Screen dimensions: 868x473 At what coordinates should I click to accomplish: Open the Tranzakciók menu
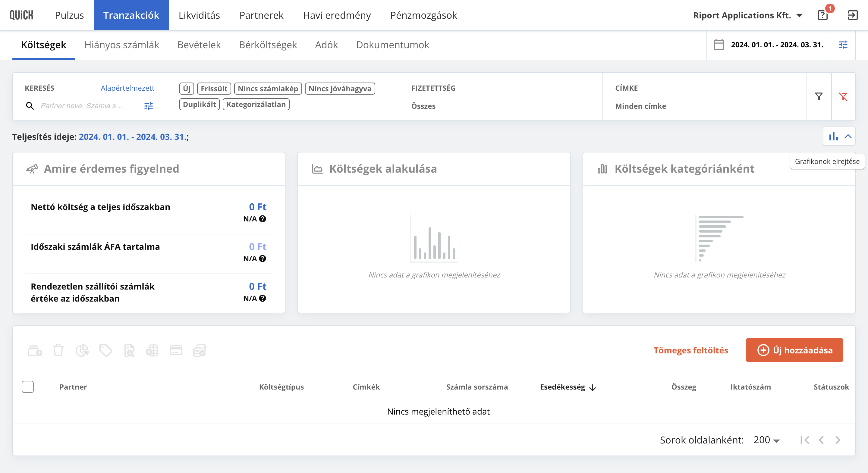coord(131,15)
